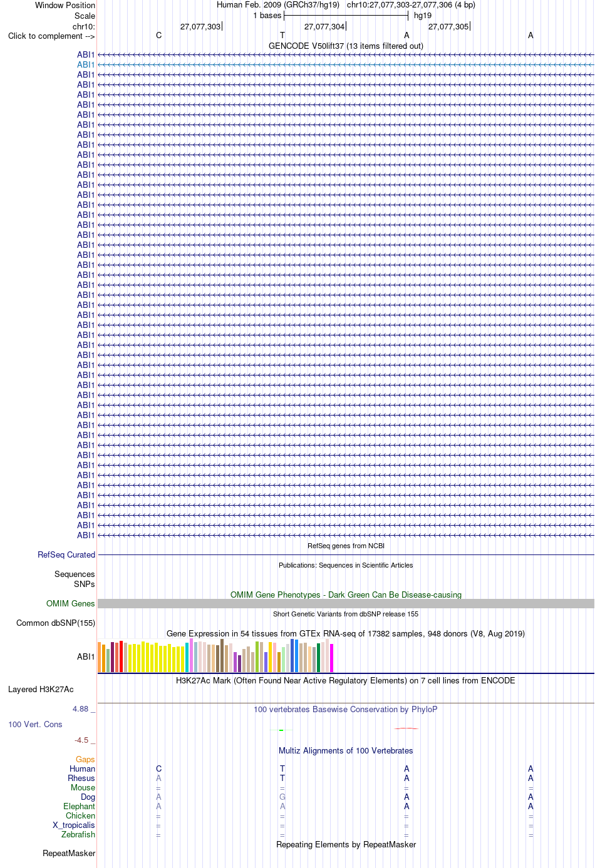This screenshot has height=868, width=595.
Task: Click the 4.88 PhyloP axis value
Action: [x=81, y=708]
